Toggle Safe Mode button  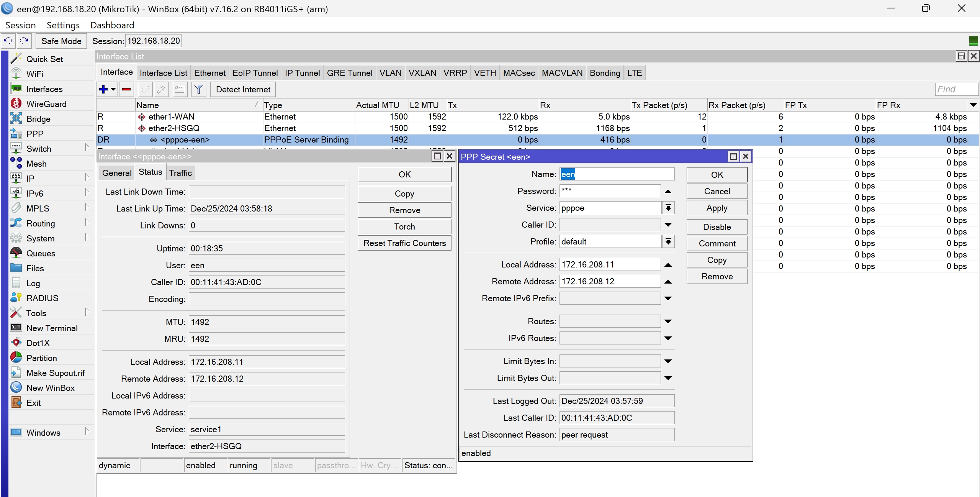click(61, 41)
